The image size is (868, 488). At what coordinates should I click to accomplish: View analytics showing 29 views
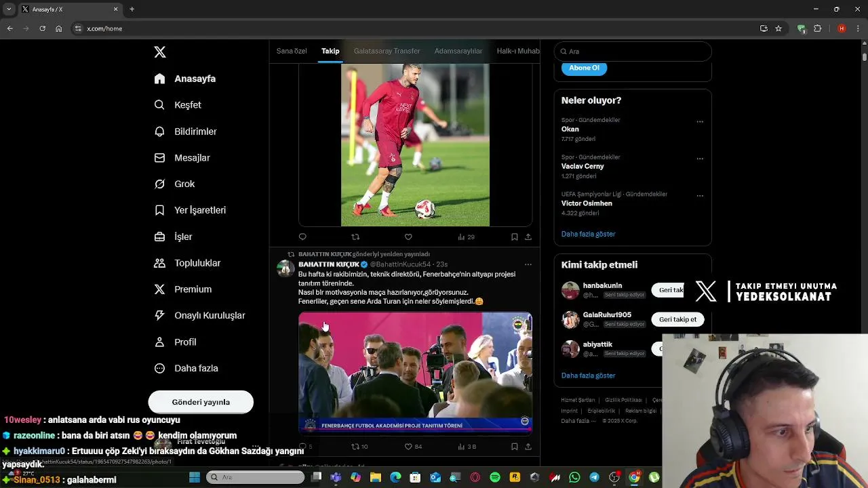[466, 237]
